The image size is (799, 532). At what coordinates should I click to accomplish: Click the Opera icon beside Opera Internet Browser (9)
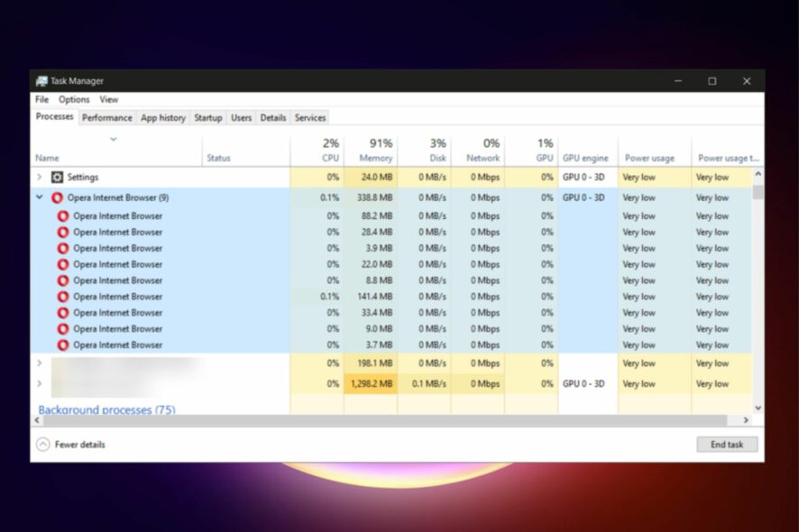57,197
